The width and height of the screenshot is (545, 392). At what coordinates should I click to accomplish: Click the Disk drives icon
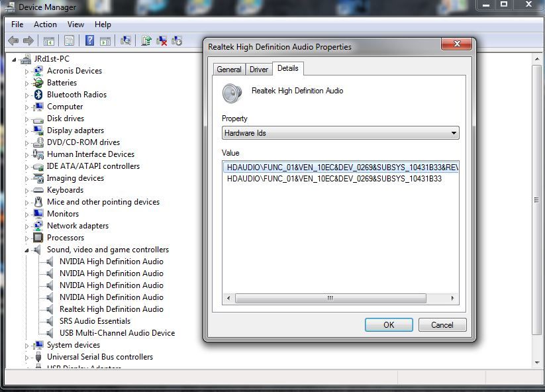(x=38, y=120)
